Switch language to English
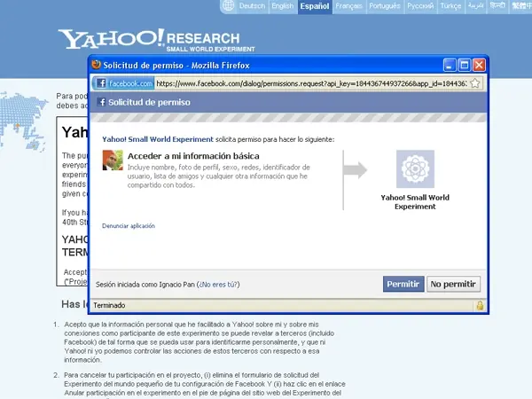The height and width of the screenshot is (399, 532). pos(282,6)
